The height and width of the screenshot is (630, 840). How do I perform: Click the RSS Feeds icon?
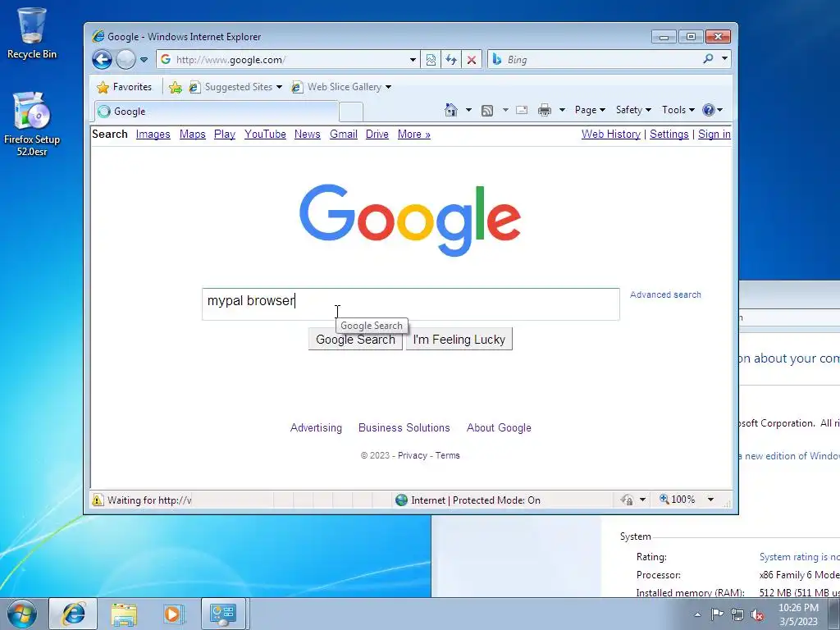click(487, 111)
